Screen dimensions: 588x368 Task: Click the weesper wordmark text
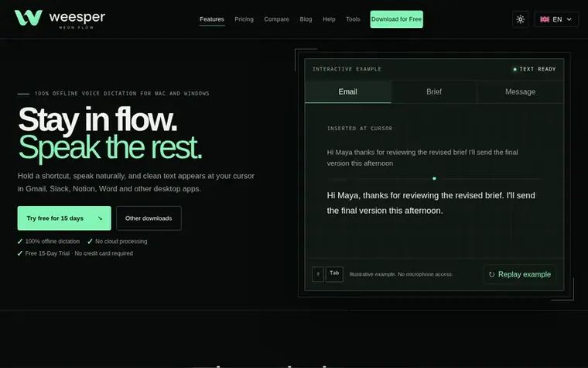pos(77,17)
